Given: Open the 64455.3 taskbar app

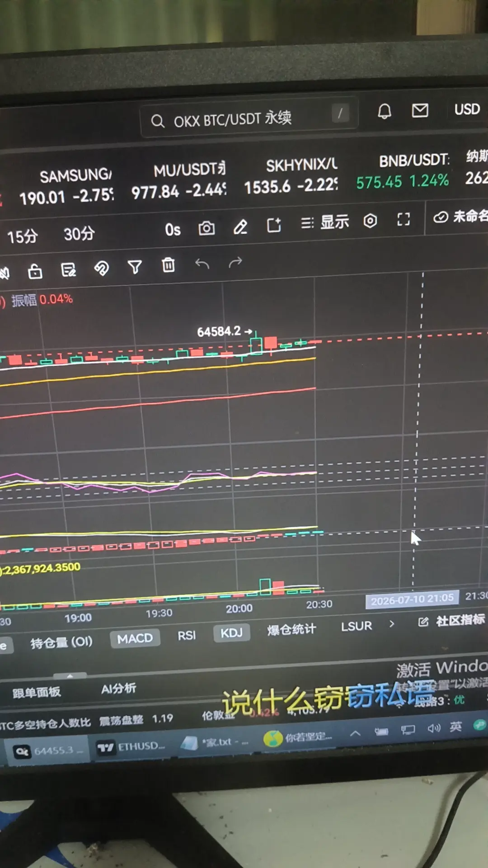Looking at the screenshot, I should [x=47, y=751].
